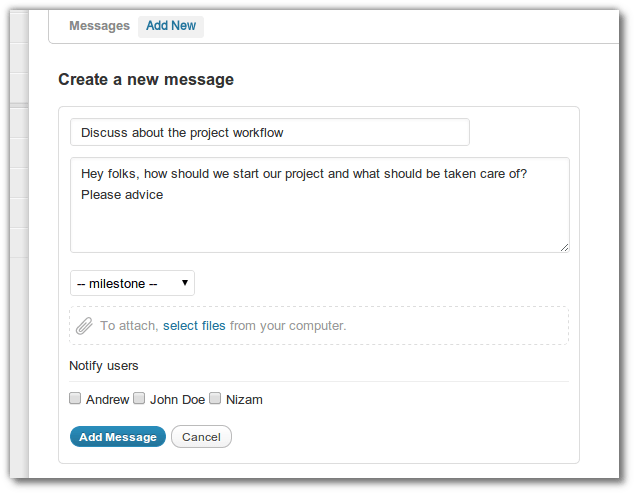Enable notification for John Doe checkbox
The height and width of the screenshot is (494, 635).
140,399
